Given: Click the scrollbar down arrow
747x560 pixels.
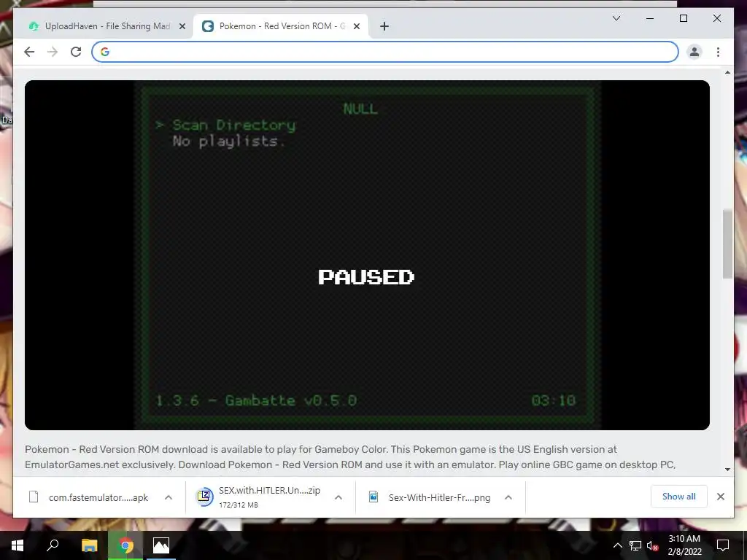Looking at the screenshot, I should [727, 469].
